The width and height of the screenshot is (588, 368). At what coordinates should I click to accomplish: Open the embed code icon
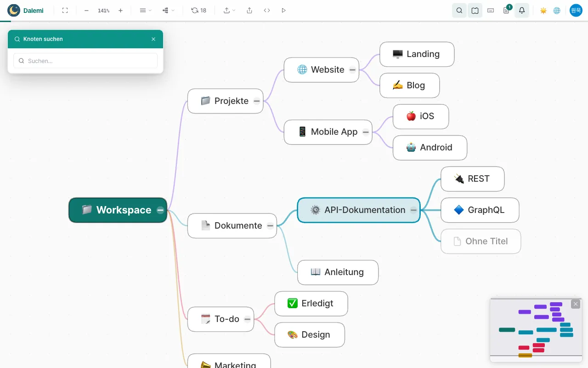[267, 10]
